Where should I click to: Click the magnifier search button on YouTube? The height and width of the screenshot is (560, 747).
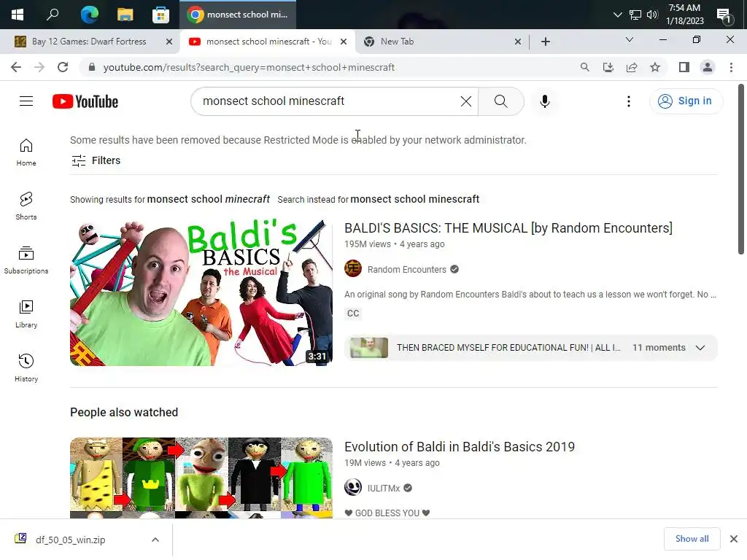[500, 101]
